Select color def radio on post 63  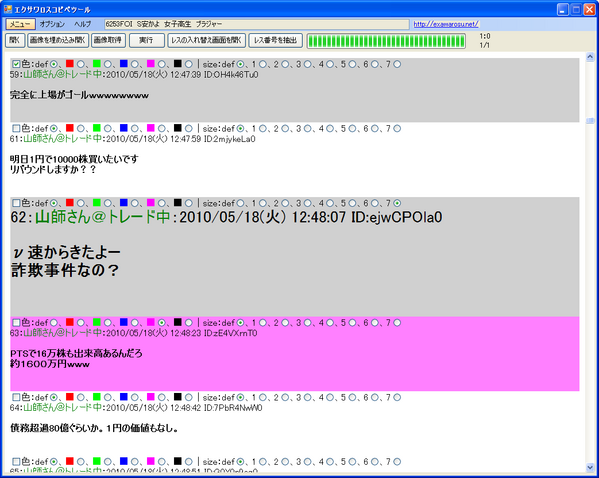click(54, 322)
